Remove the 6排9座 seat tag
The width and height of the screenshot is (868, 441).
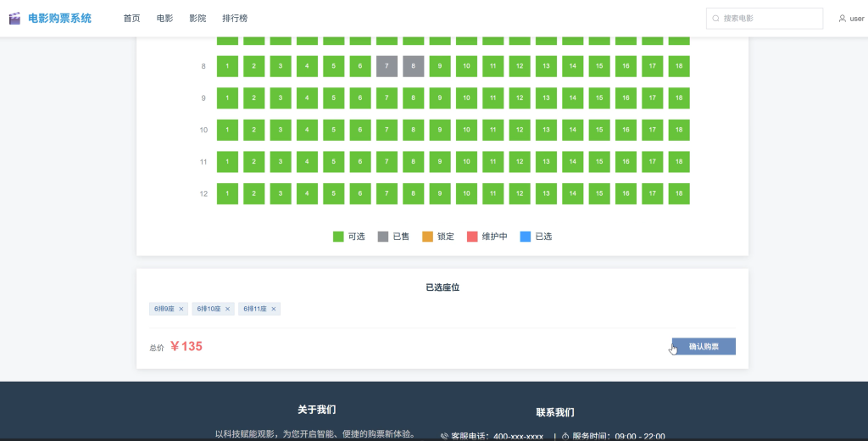point(181,309)
